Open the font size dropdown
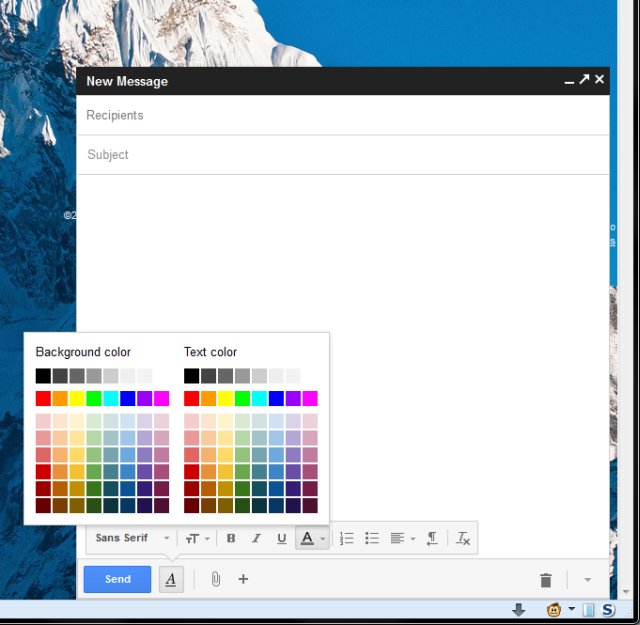 [197, 538]
